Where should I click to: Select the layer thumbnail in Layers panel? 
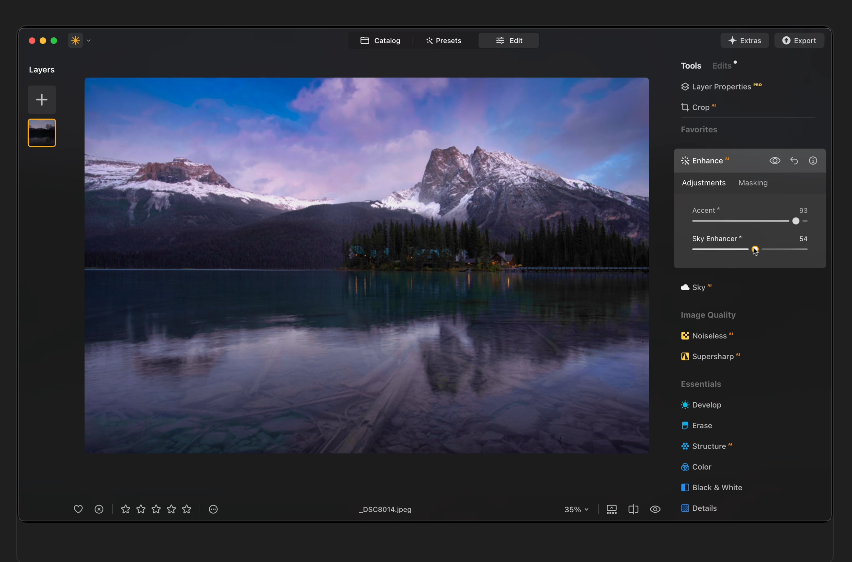[42, 133]
